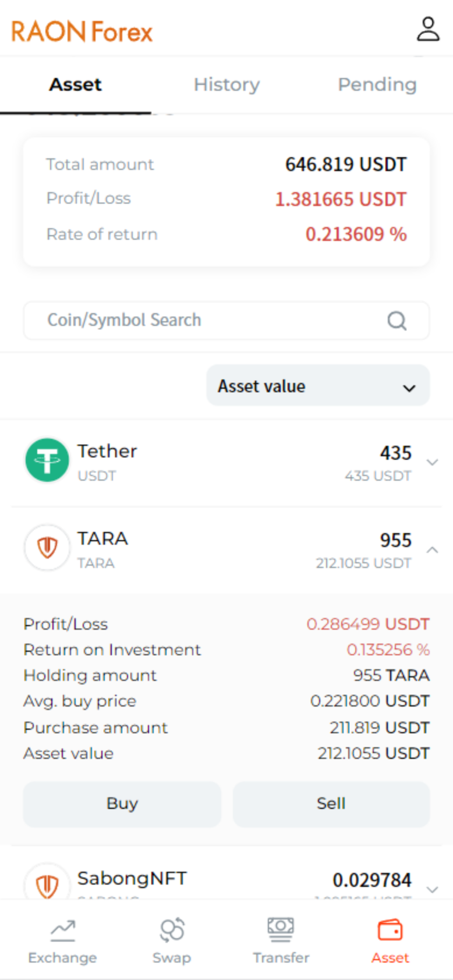Open the Asset value sort dropdown
This screenshot has height=980, width=453.
[x=318, y=386]
